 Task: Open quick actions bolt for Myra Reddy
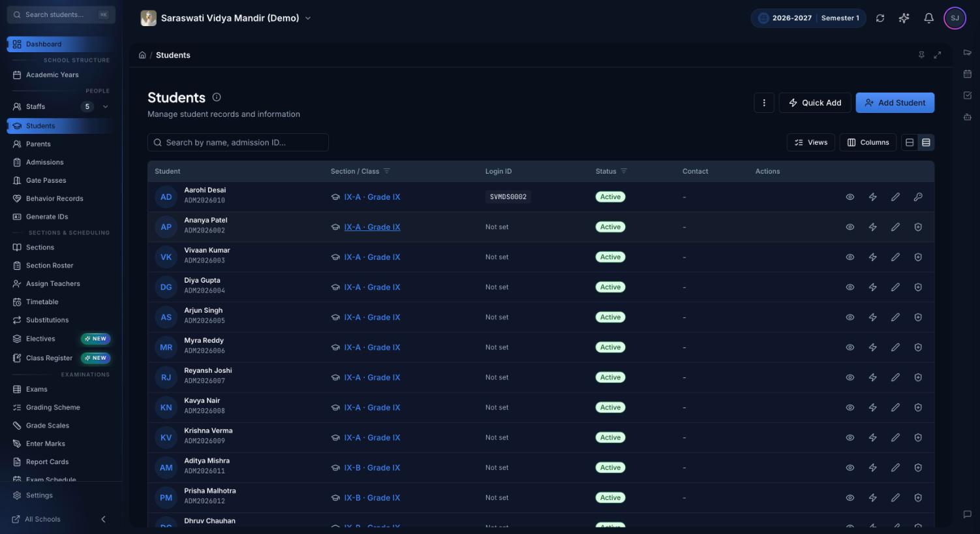872,347
